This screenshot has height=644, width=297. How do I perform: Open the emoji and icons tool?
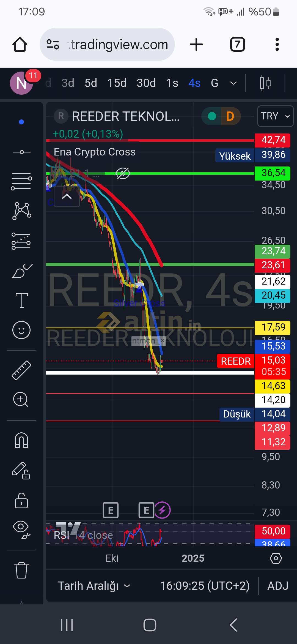click(x=21, y=330)
